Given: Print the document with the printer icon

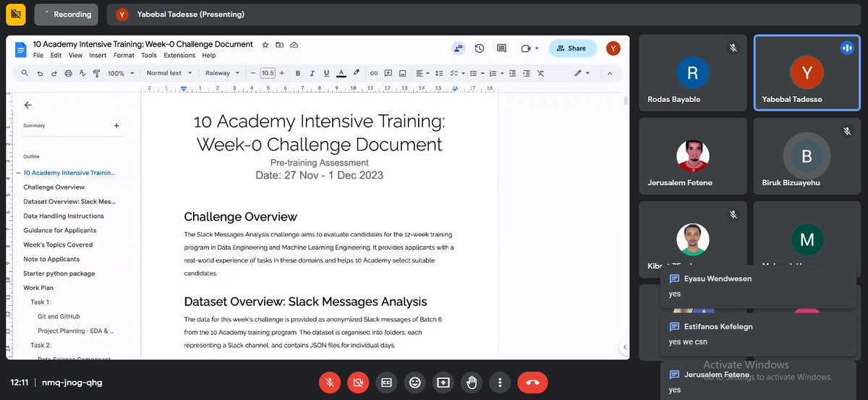Looking at the screenshot, I should coord(68,73).
